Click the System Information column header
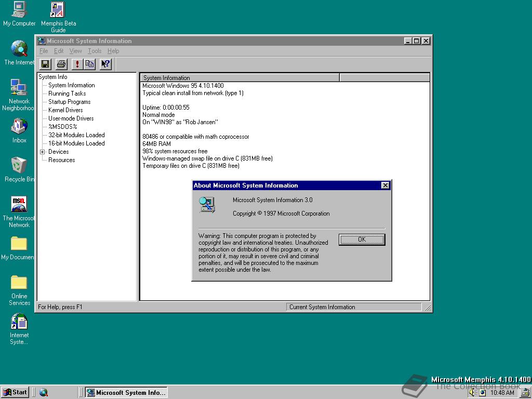Screen dimensions: 532x399 tap(240, 78)
